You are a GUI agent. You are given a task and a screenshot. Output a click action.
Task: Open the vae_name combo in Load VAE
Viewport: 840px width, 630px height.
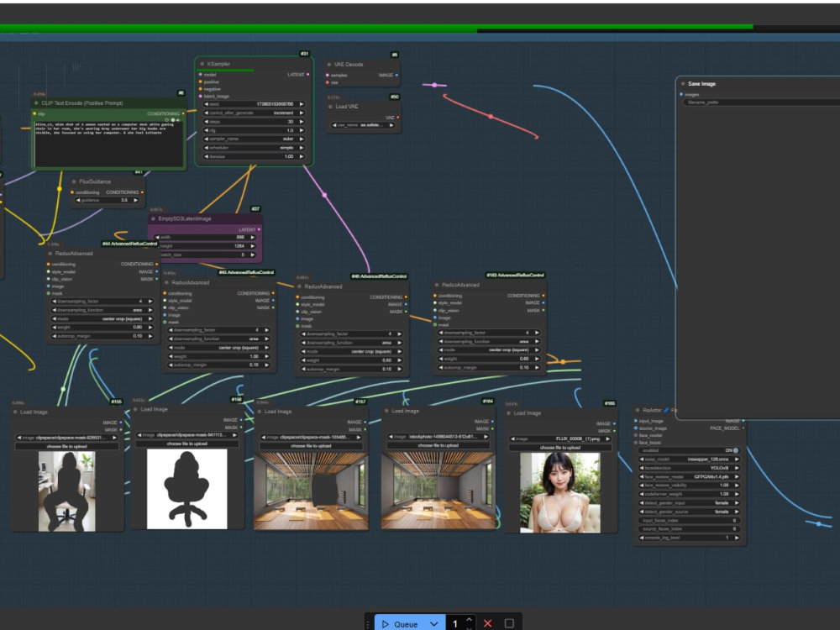[x=363, y=125]
